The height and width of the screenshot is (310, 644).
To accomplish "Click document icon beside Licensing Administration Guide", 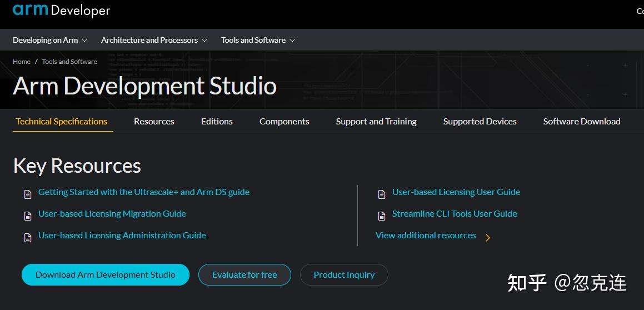I will pos(28,237).
